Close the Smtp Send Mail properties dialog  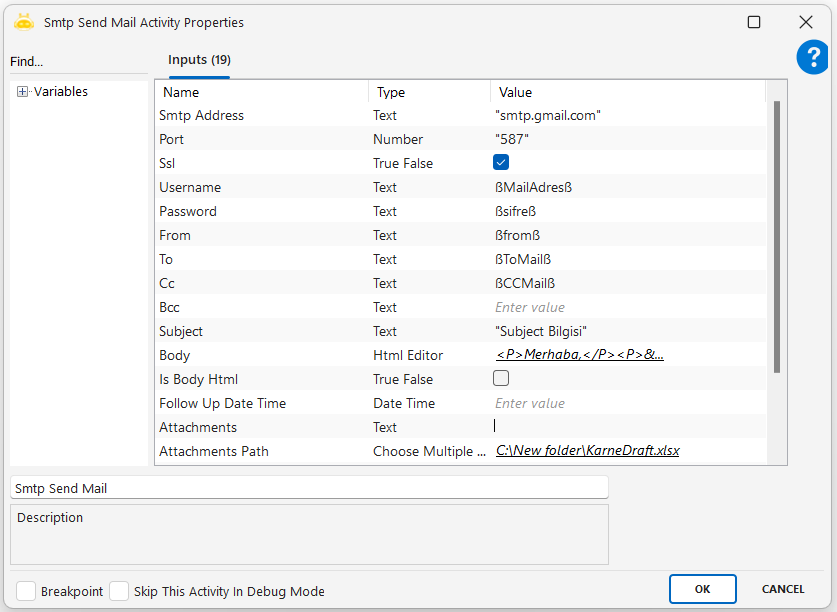coord(805,22)
